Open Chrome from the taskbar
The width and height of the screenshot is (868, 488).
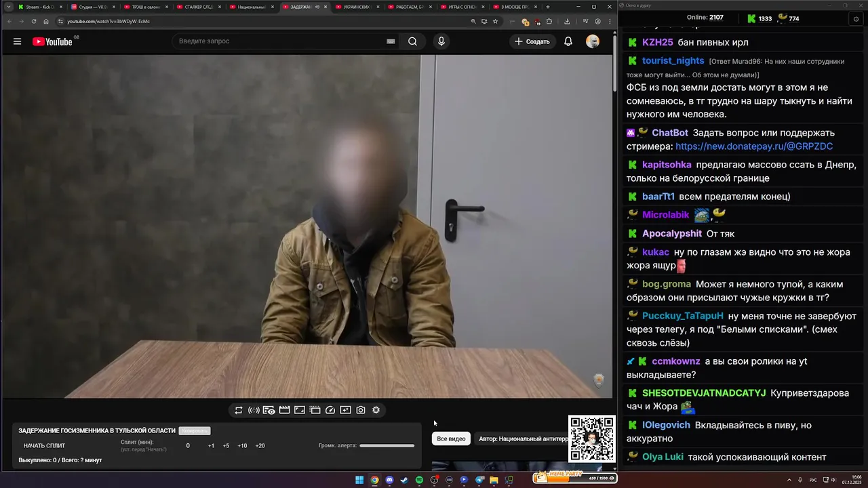pos(374,480)
